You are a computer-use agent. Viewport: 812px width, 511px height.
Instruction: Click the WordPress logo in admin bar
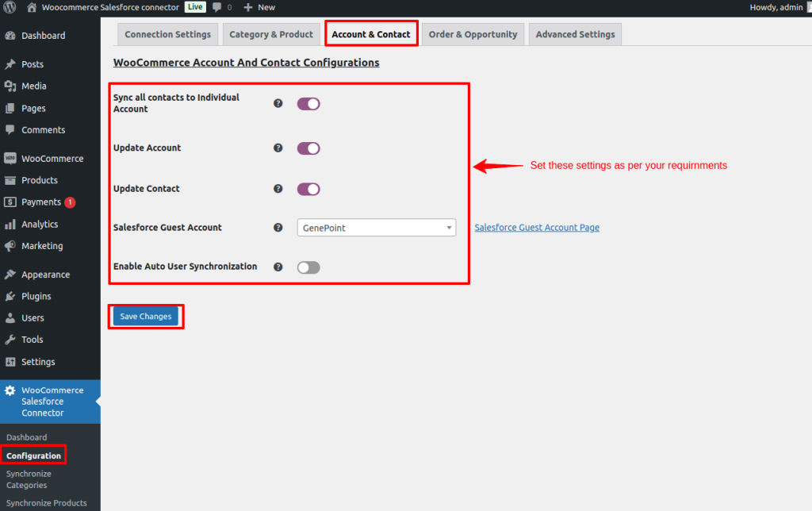point(10,7)
